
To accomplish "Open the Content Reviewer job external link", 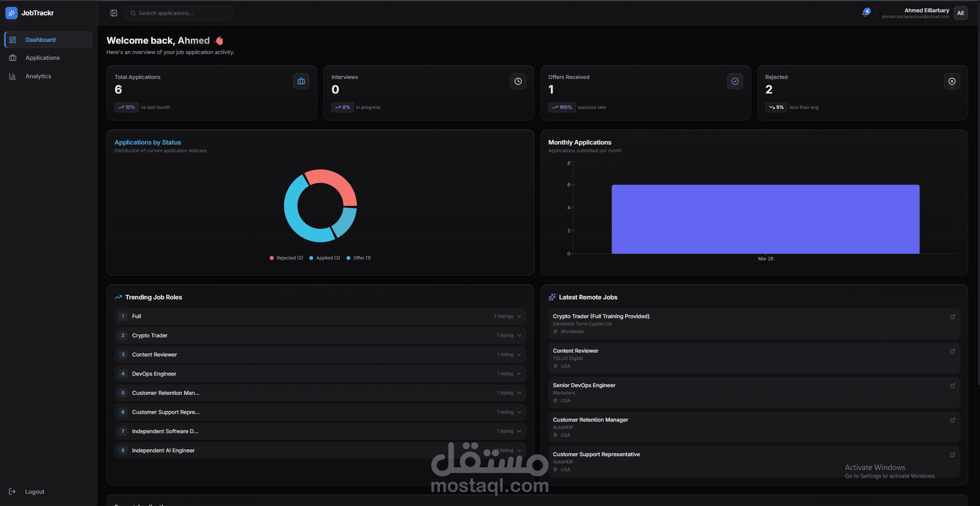I will tap(952, 351).
